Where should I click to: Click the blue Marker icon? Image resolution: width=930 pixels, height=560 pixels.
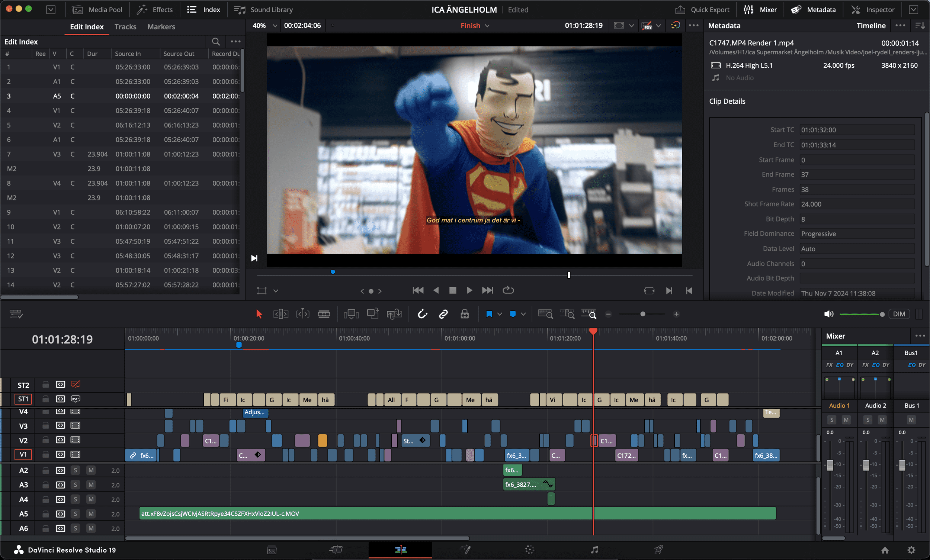tap(513, 314)
